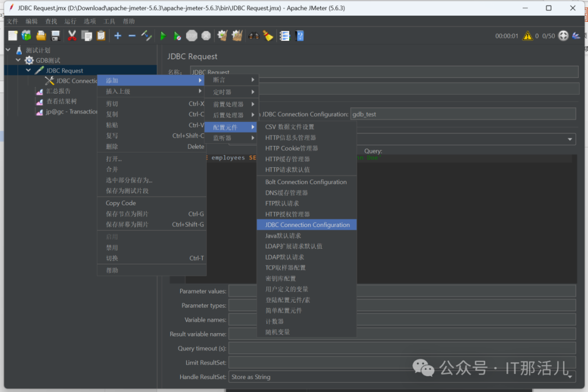Image resolution: width=588 pixels, height=392 pixels.
Task: Click the Clear All brooms icon
Action: coord(237,35)
